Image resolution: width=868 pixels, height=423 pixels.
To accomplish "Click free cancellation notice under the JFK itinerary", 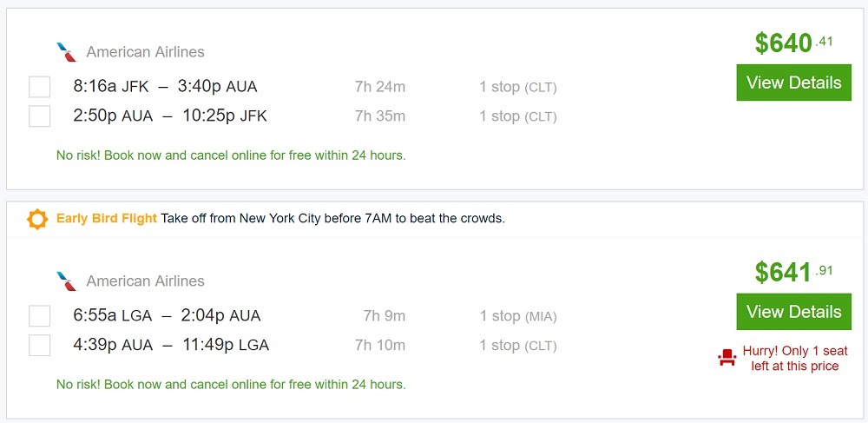I will click(231, 155).
